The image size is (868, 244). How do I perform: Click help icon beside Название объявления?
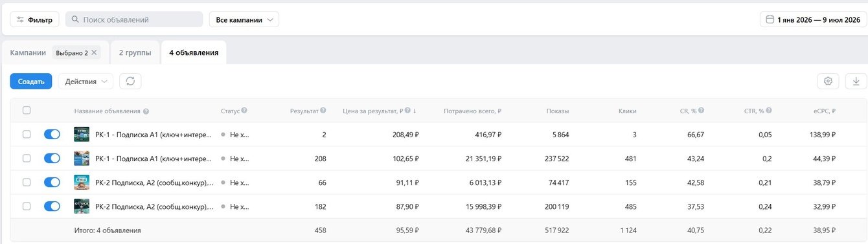(146, 111)
